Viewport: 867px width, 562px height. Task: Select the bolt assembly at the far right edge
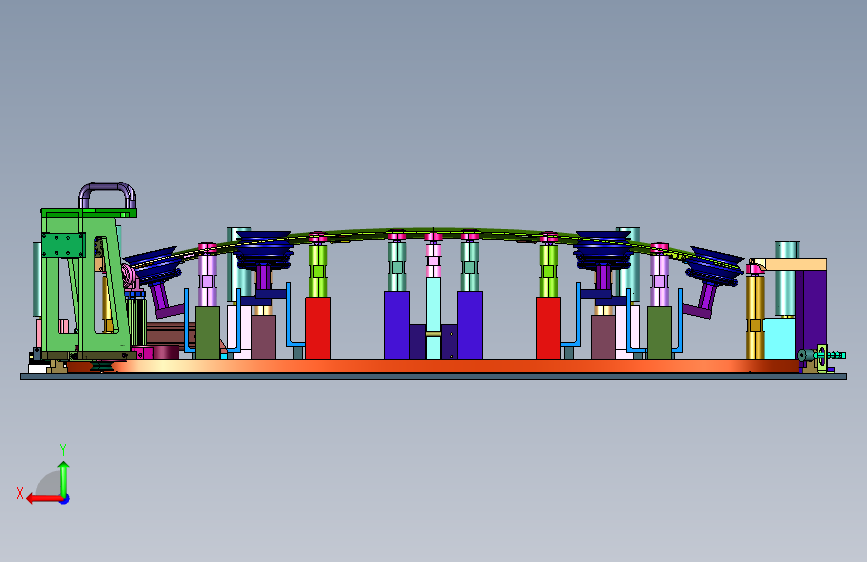822,356
